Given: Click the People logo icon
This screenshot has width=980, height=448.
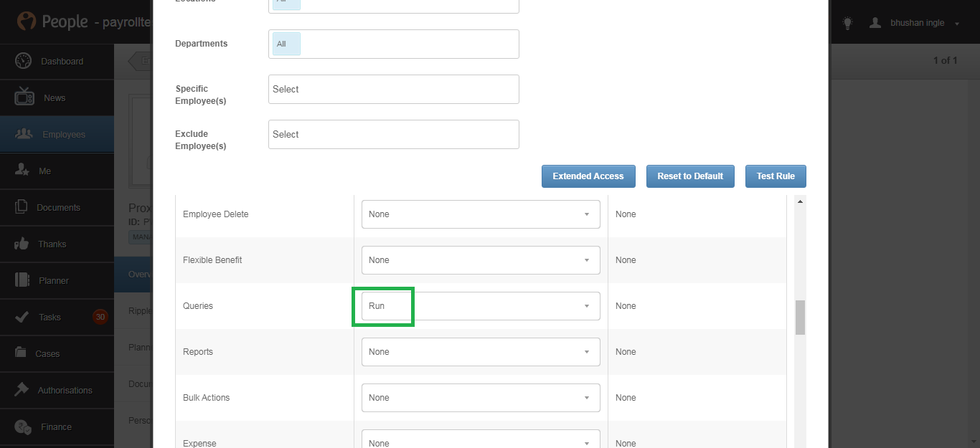Looking at the screenshot, I should [x=27, y=22].
